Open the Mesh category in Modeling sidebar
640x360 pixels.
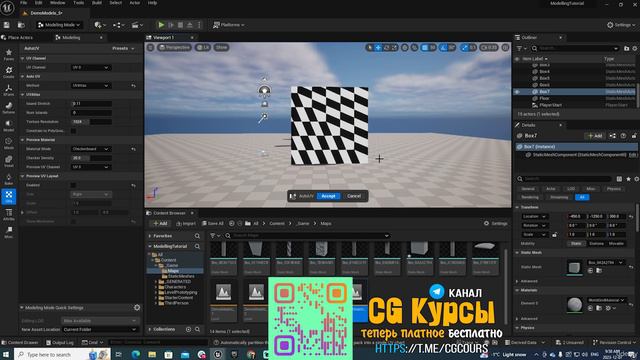[9, 144]
